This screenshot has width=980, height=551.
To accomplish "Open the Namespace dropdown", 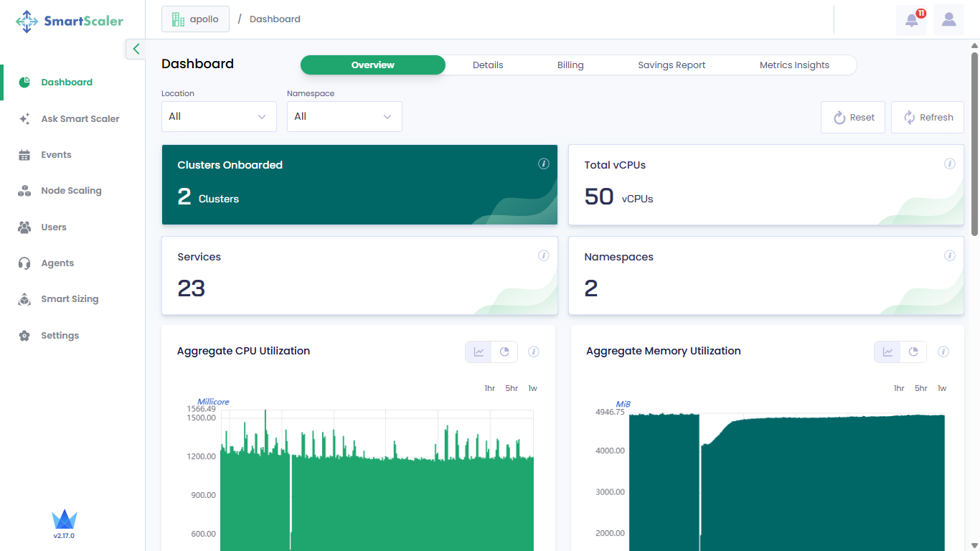I will tap(344, 117).
